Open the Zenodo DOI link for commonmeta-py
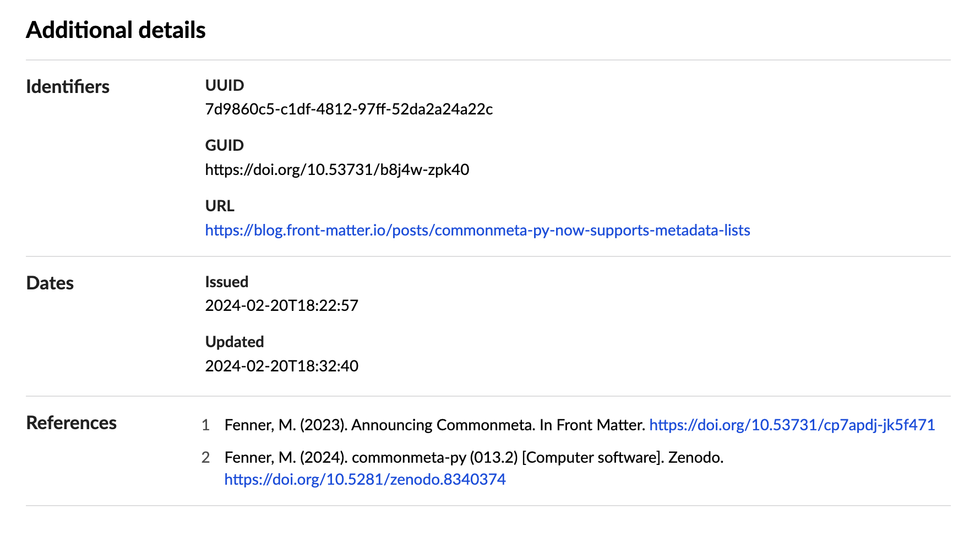Viewport: 980px width, 548px height. click(x=364, y=479)
